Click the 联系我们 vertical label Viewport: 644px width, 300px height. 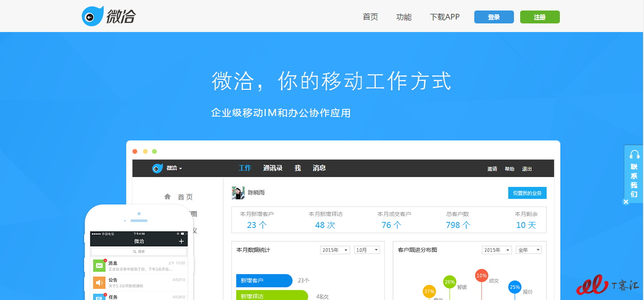point(634,181)
